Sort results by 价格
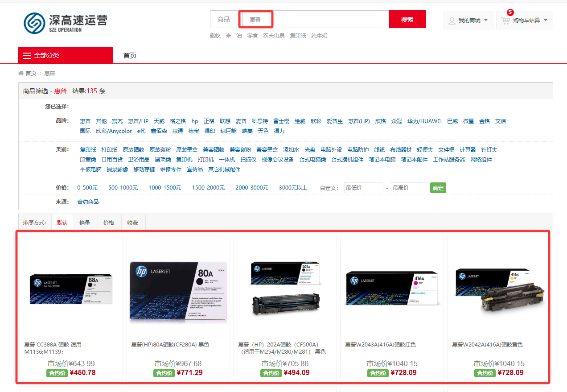 tap(109, 223)
